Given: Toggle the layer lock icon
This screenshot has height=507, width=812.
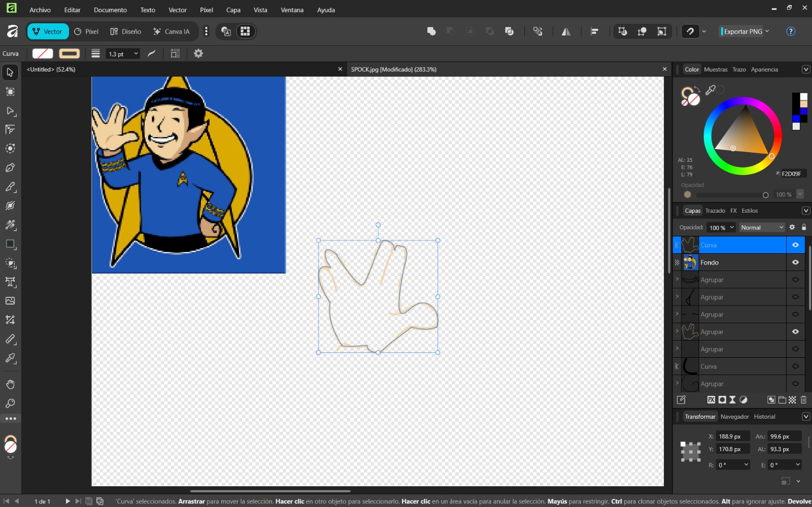Looking at the screenshot, I should coord(803,227).
